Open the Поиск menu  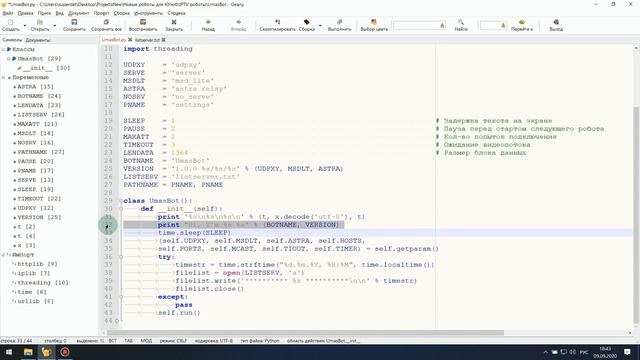pos(44,13)
